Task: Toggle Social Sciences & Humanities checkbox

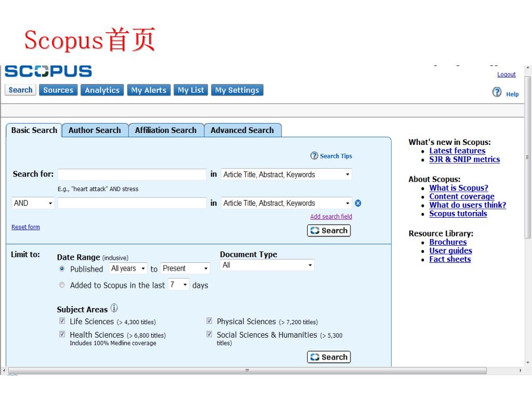Action: coord(209,334)
